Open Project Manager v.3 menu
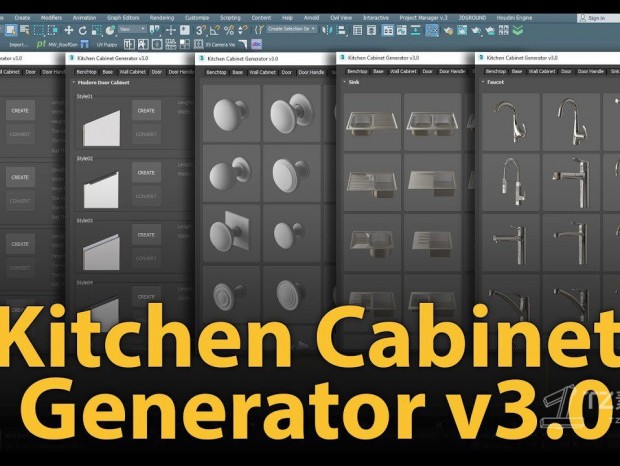 (423, 18)
